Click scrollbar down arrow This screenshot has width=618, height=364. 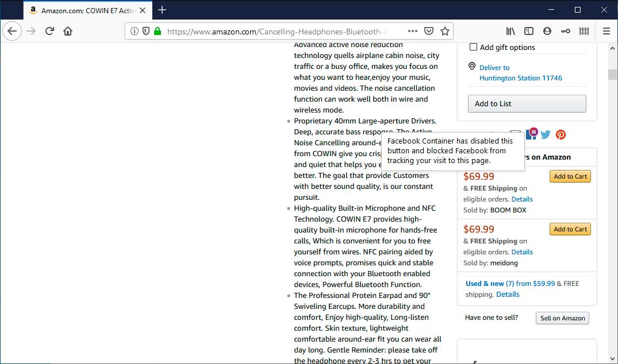click(612, 359)
